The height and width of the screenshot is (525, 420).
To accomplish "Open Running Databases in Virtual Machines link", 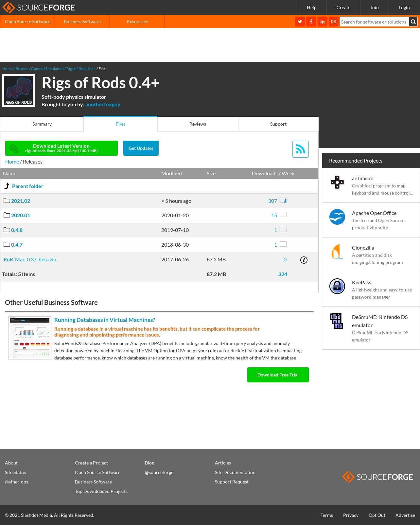I will pyautogui.click(x=105, y=320).
